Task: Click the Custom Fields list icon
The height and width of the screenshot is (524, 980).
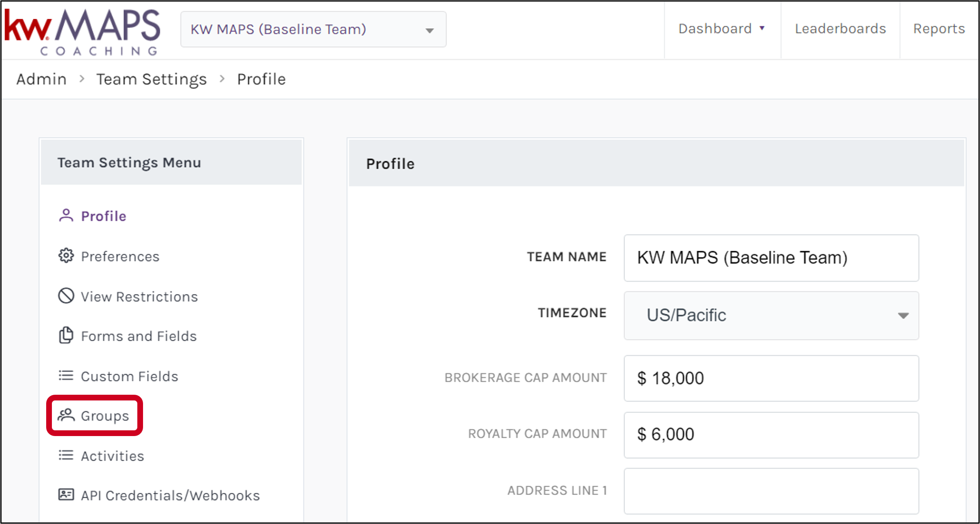Action: click(66, 376)
